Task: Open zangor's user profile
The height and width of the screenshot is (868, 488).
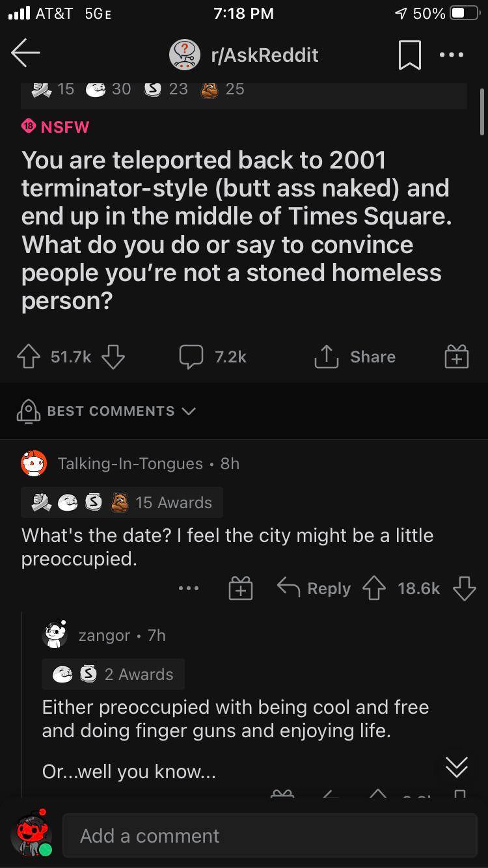Action: (104, 635)
